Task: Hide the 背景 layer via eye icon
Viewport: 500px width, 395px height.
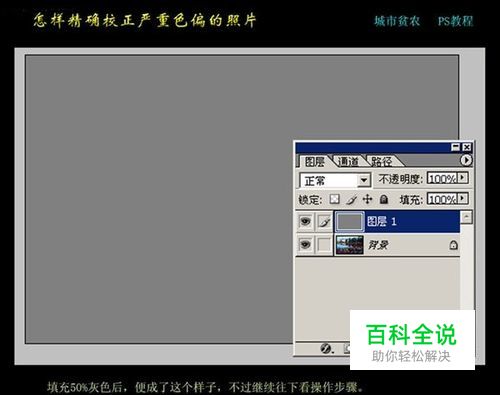Action: pos(305,245)
